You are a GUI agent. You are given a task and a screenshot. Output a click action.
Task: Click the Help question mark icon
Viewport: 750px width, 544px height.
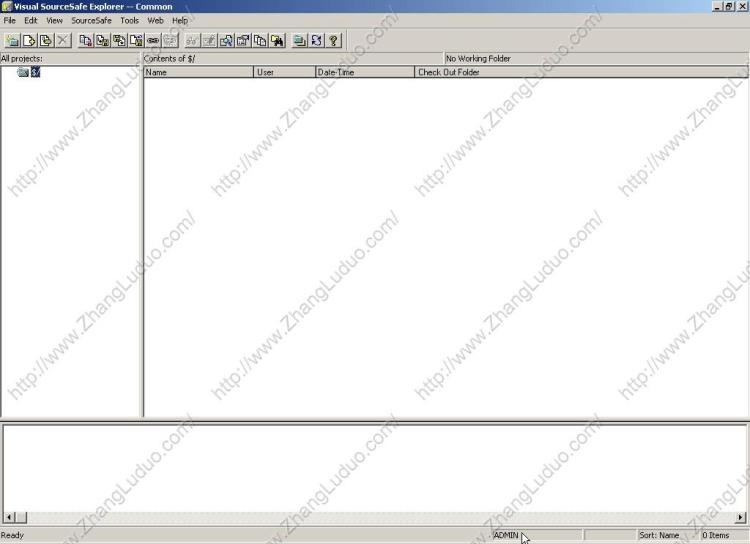click(x=333, y=41)
